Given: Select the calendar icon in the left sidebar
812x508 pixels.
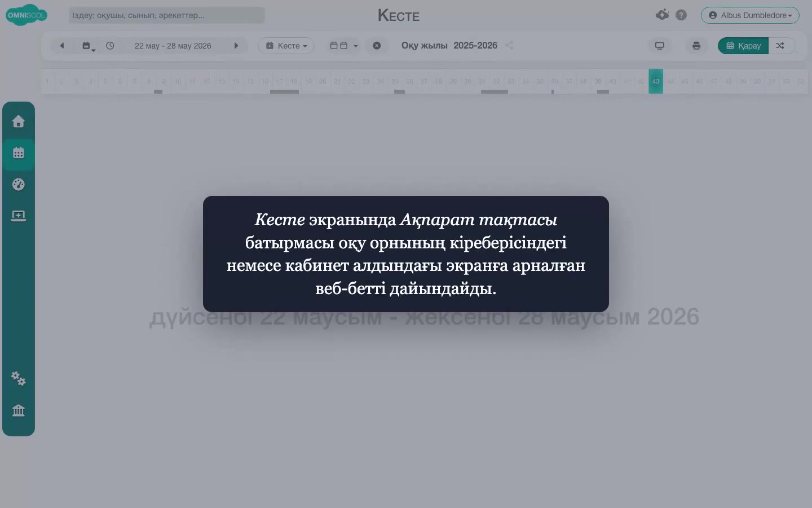Looking at the screenshot, I should click(x=19, y=153).
